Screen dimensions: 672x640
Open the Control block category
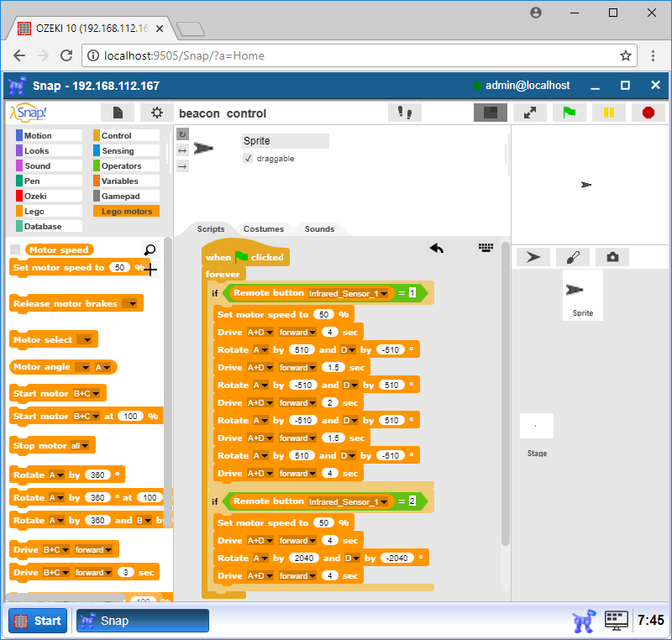pyautogui.click(x=126, y=135)
